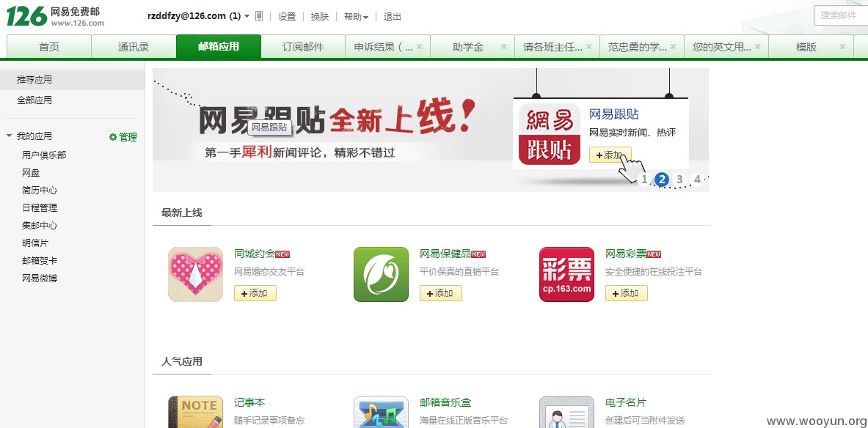Close the 范忠勇的学 tab
The image size is (868, 428).
[673, 46]
